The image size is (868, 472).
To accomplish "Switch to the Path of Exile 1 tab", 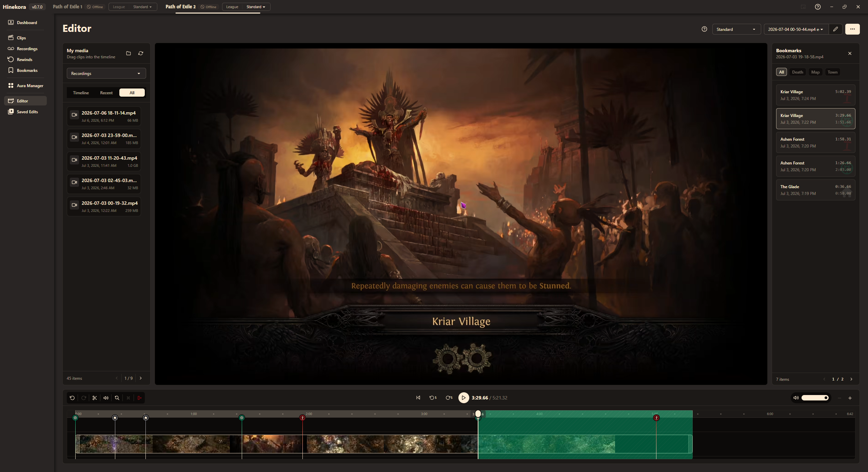I will pos(67,7).
